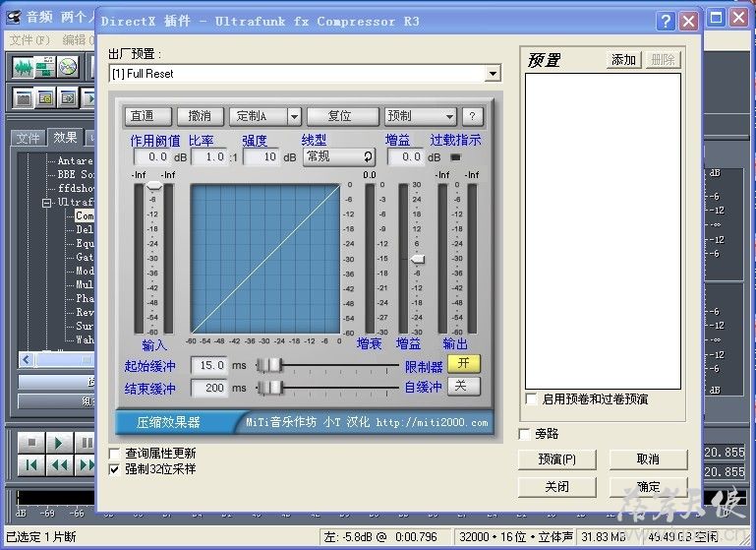The height and width of the screenshot is (550, 756).
Task: Pause playback in the transport panel
Action: point(85,443)
